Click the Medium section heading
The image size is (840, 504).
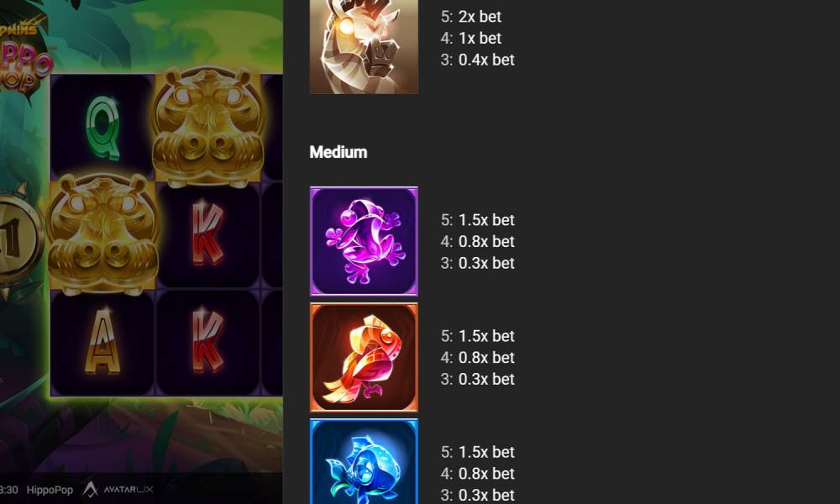click(x=339, y=152)
